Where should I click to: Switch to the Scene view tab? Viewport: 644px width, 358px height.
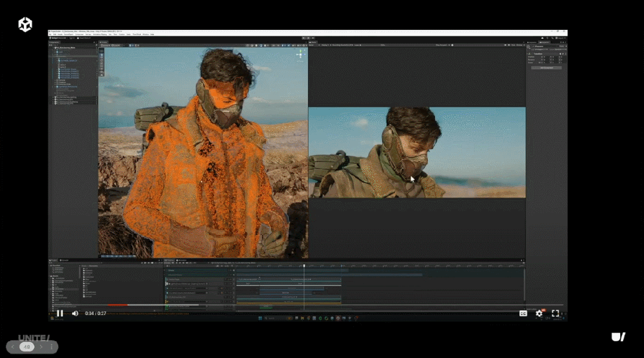[103, 42]
